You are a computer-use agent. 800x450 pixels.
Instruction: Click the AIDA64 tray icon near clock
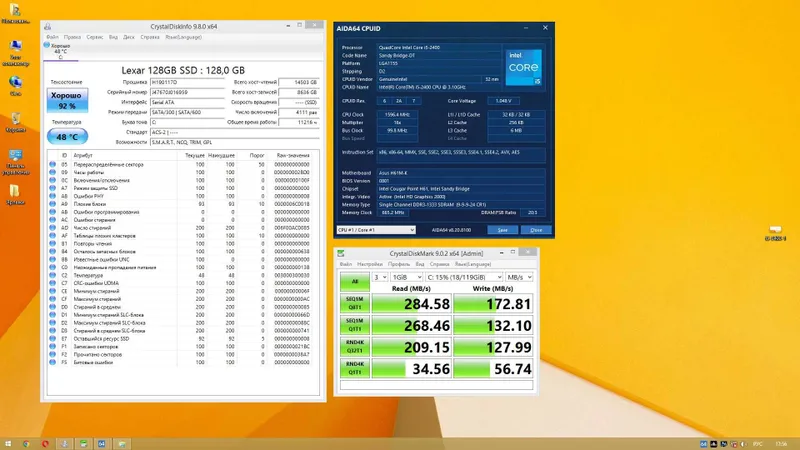(x=704, y=444)
